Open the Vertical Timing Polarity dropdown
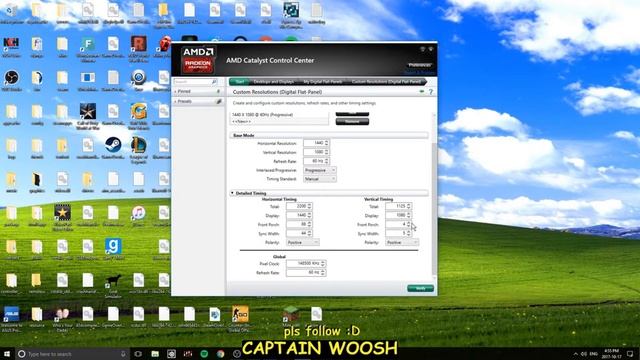640x360 pixels. (x=402, y=242)
